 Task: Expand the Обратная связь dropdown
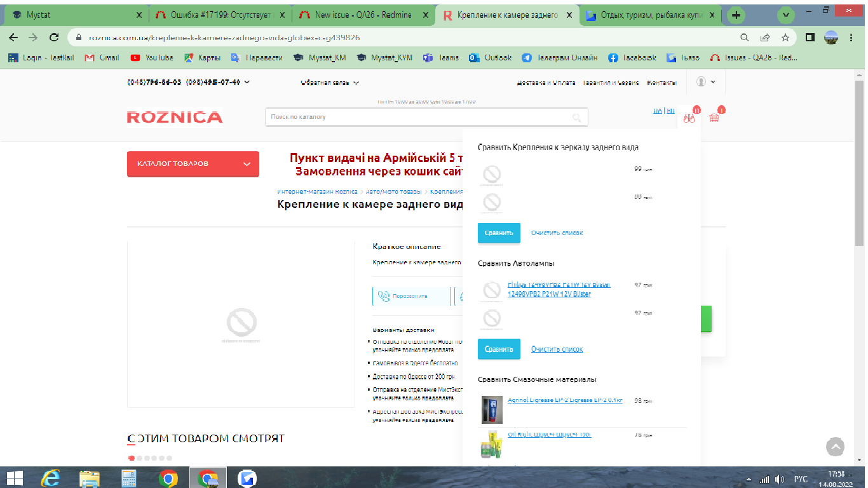coord(330,83)
